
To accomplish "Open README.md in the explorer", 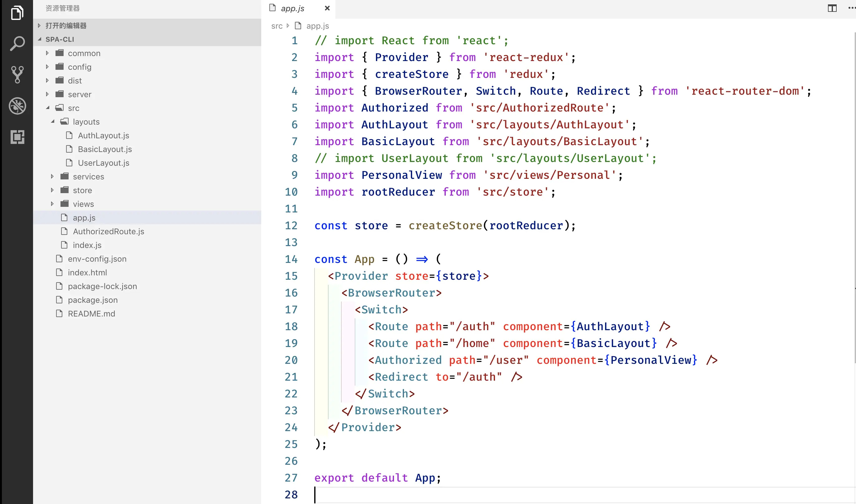I will click(x=91, y=313).
